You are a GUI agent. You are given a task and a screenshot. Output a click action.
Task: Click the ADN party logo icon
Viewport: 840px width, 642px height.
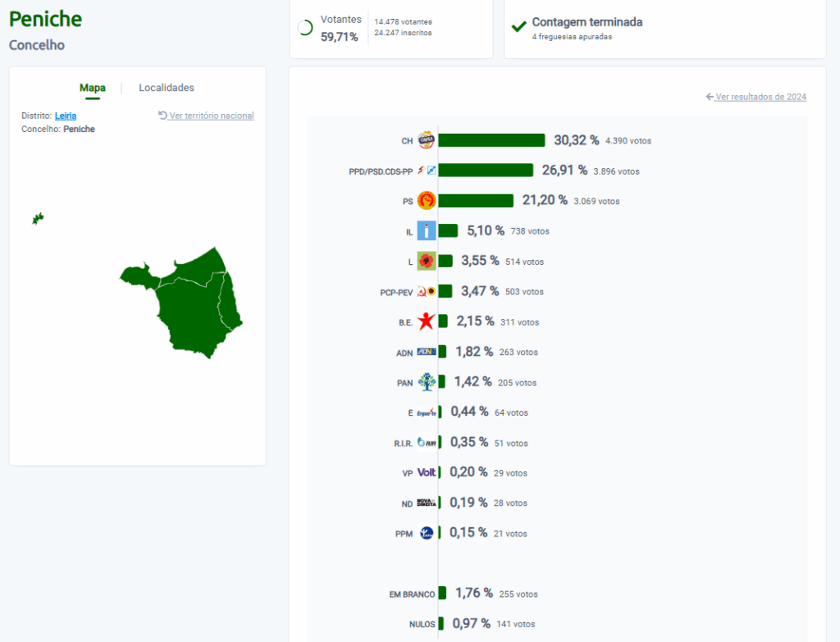[x=426, y=352]
